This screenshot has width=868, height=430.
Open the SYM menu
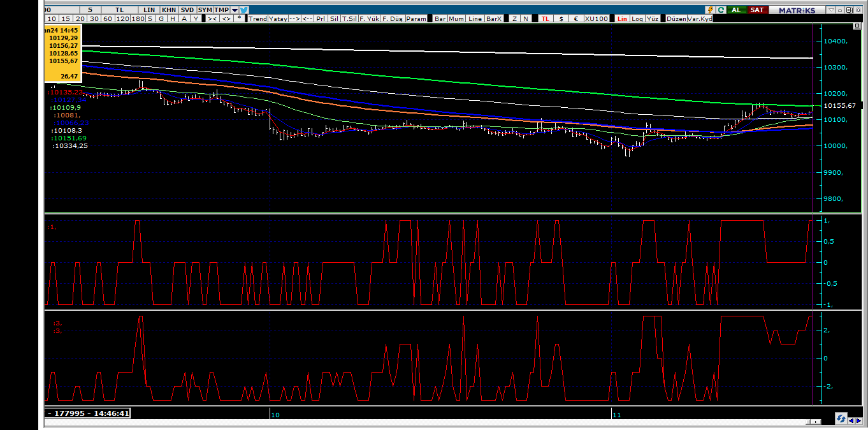(205, 10)
